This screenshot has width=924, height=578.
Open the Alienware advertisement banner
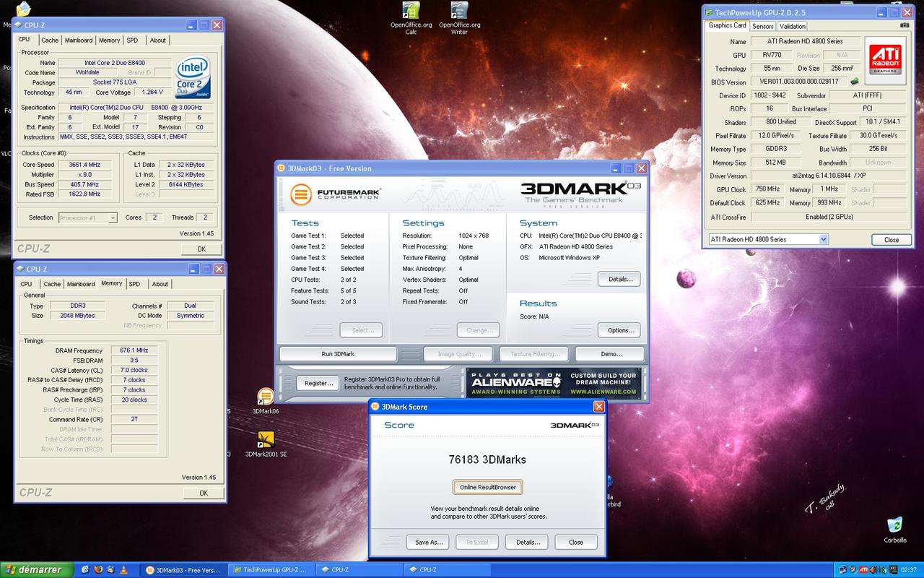(554, 383)
